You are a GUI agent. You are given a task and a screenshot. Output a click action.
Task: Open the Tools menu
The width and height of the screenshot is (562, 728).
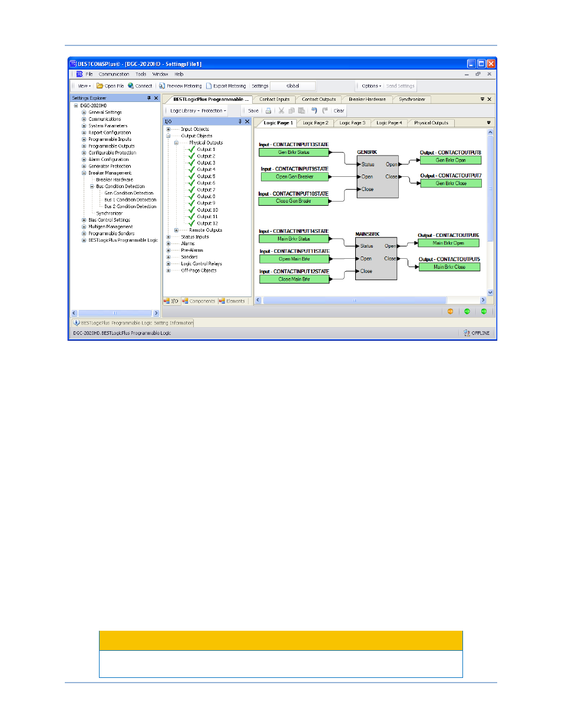141,74
